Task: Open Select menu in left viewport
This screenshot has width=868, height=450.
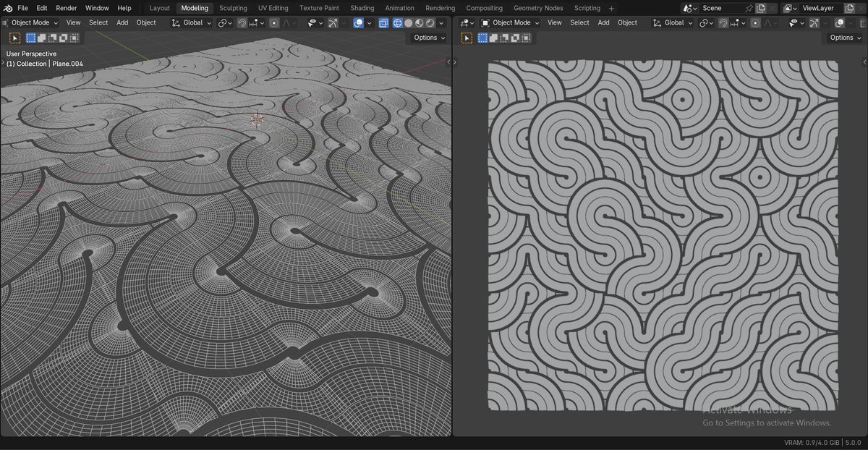Action: pos(98,22)
